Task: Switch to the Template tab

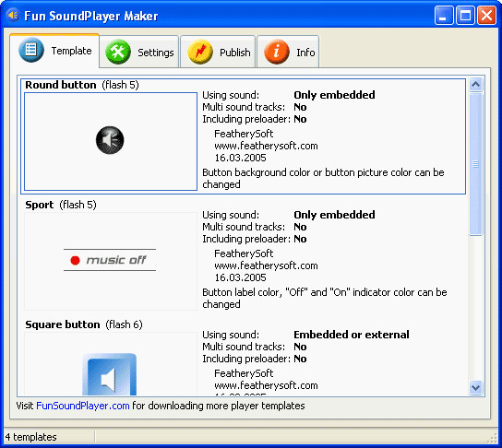Action: (54, 51)
